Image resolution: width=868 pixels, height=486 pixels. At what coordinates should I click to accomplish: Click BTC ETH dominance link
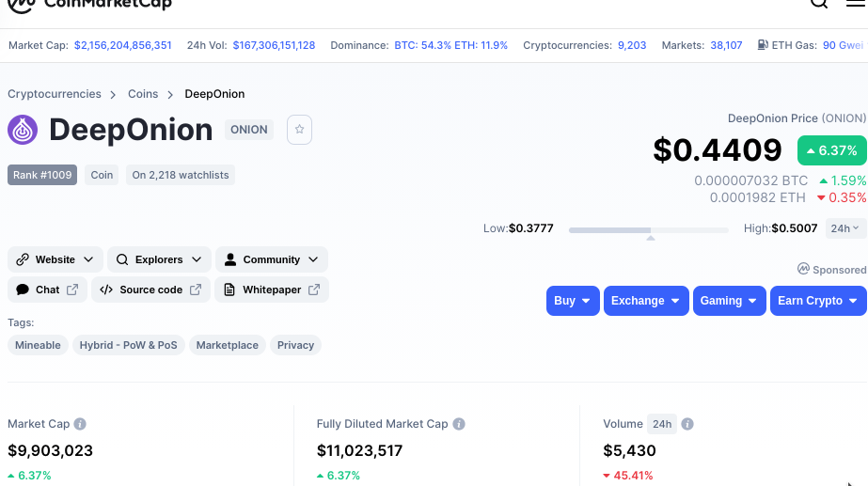[x=450, y=45]
